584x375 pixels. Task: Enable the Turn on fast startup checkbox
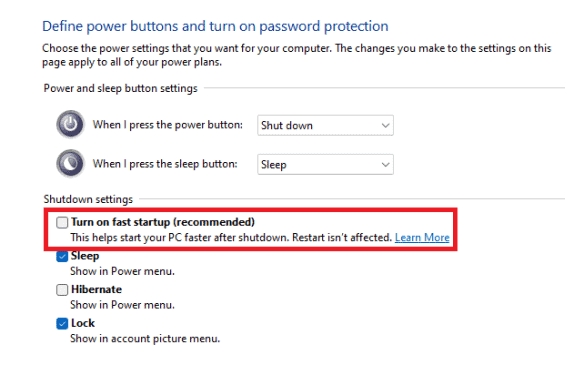pos(62,222)
